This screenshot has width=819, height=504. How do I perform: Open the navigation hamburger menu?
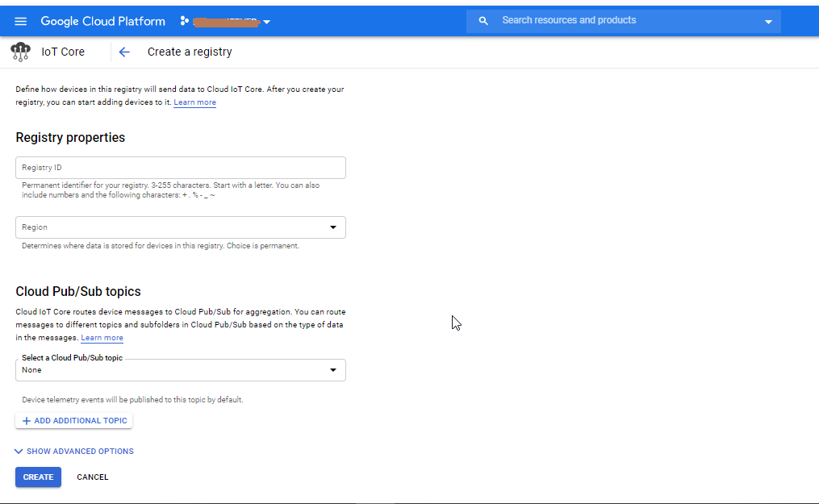(x=20, y=21)
